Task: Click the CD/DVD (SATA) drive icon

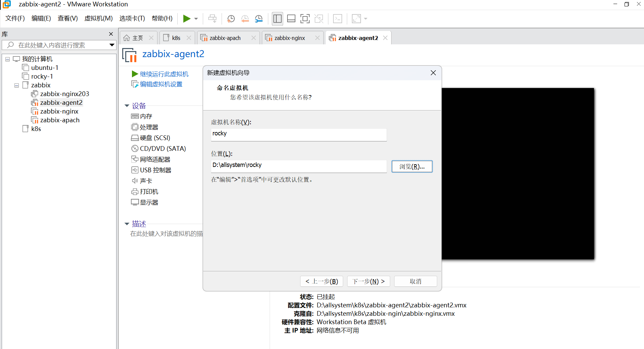Action: click(x=135, y=148)
